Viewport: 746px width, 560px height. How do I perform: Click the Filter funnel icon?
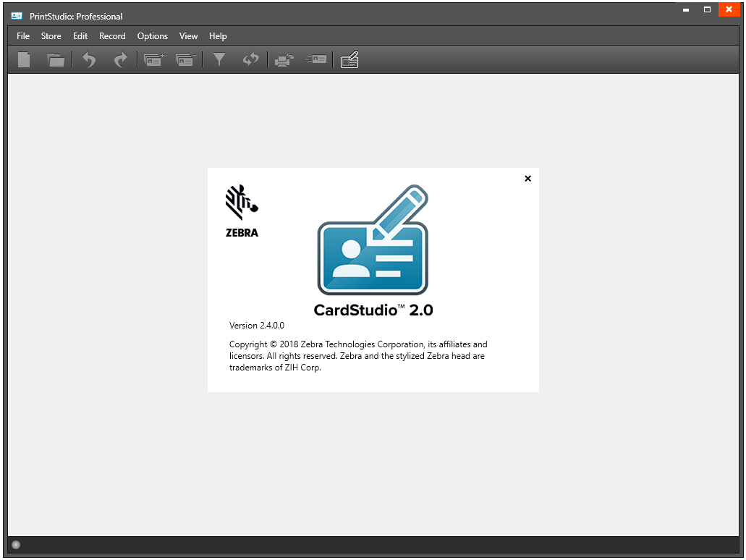pos(219,59)
